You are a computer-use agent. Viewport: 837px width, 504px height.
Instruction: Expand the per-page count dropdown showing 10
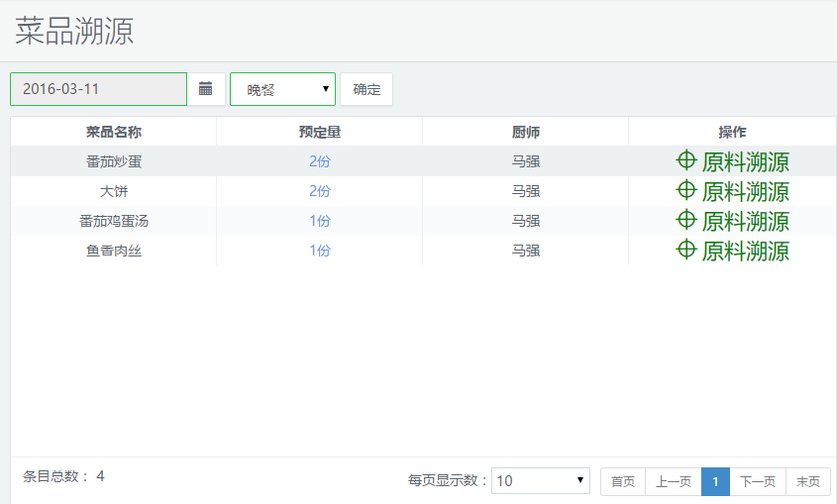[540, 481]
